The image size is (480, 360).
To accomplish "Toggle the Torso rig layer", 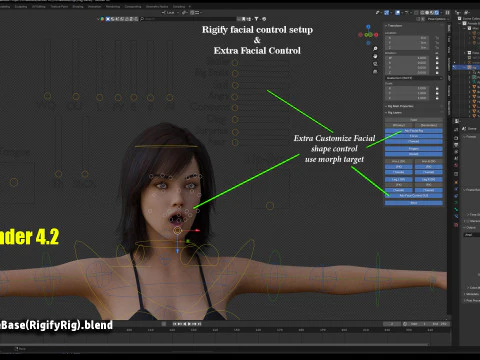I will (x=414, y=136).
